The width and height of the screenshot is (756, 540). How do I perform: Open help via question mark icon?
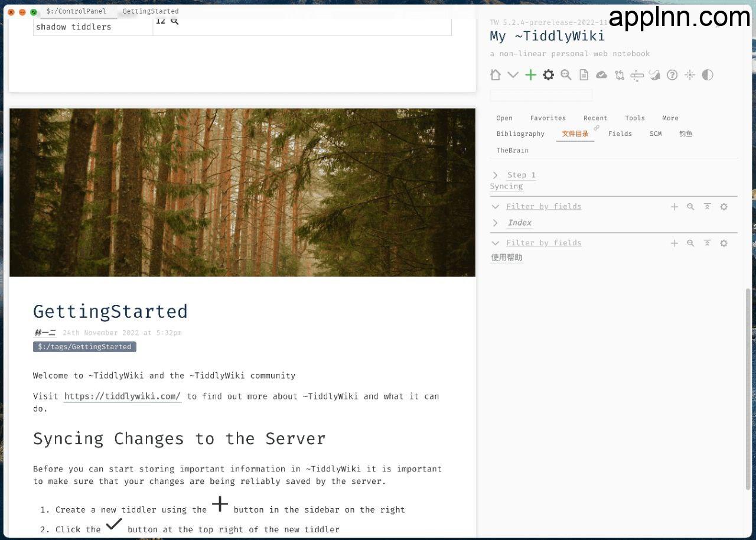(x=672, y=75)
